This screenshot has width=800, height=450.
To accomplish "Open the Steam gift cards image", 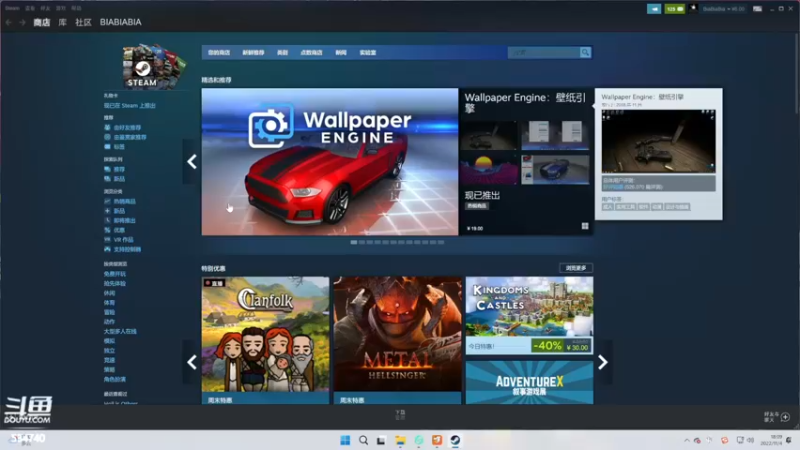I will tap(154, 66).
